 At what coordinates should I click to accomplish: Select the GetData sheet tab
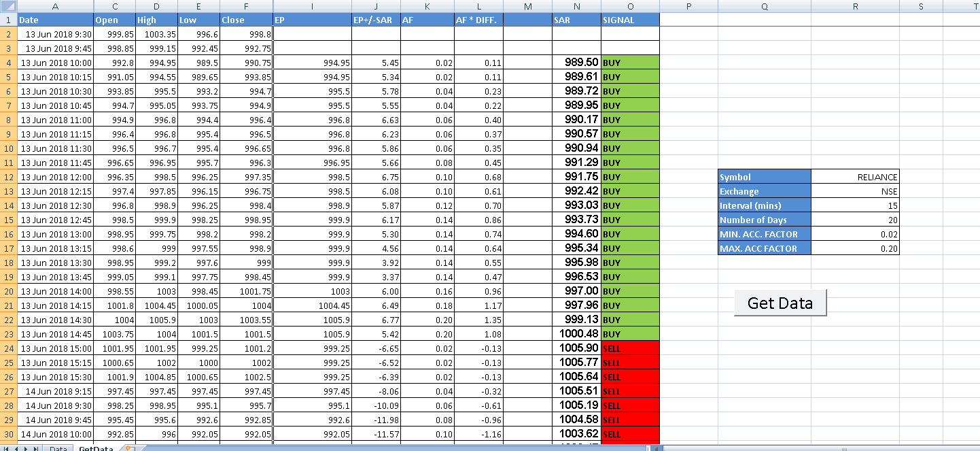pos(95,448)
